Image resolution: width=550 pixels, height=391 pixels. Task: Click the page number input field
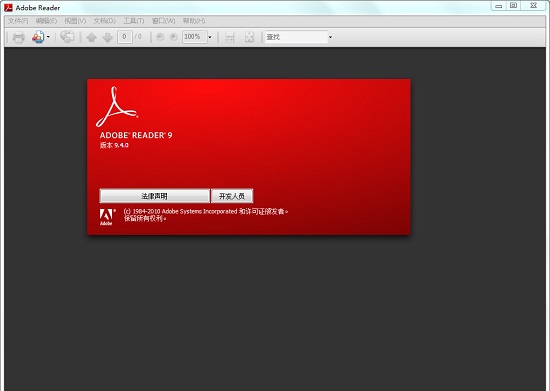pos(125,37)
